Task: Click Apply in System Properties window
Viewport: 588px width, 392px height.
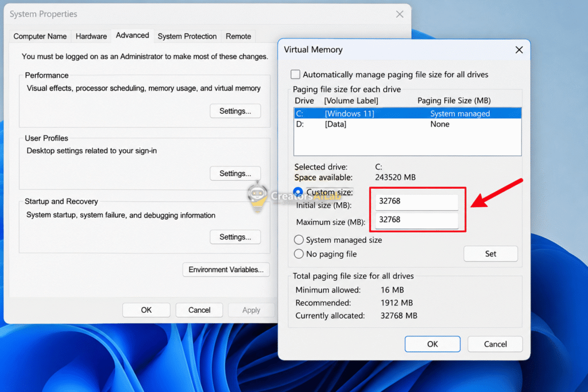Action: (x=252, y=311)
